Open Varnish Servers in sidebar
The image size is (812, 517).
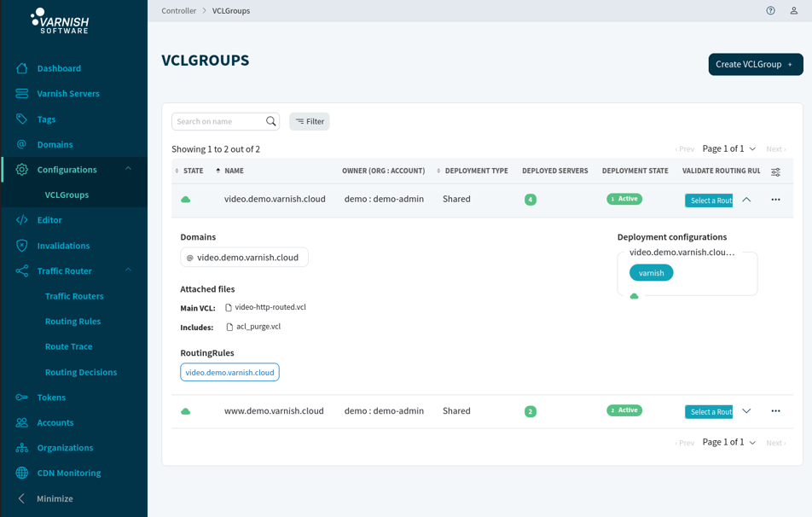pos(68,93)
